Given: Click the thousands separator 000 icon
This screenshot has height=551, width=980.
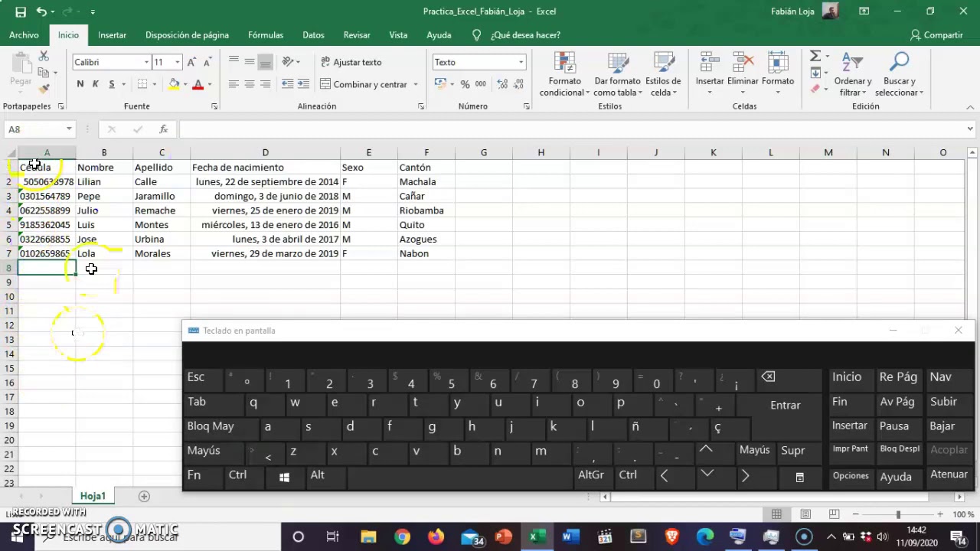Looking at the screenshot, I should click(481, 84).
